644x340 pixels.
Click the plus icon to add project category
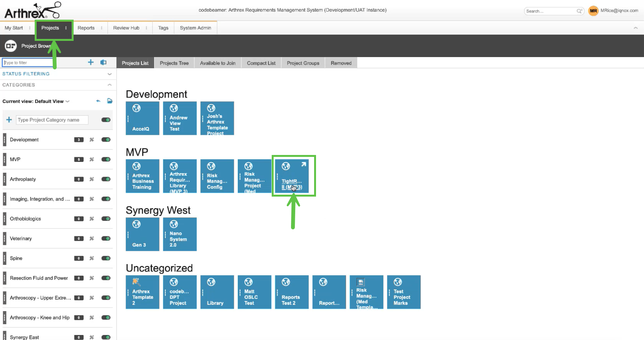click(9, 120)
